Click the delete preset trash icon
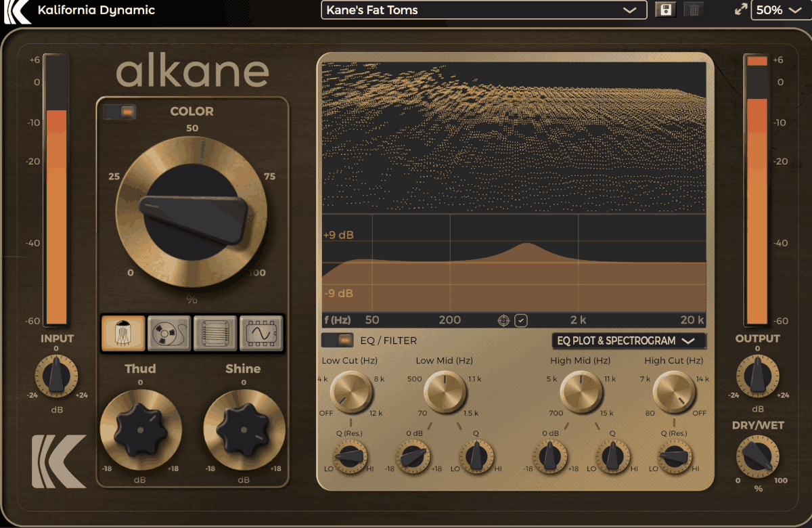The width and height of the screenshot is (812, 528). (692, 10)
